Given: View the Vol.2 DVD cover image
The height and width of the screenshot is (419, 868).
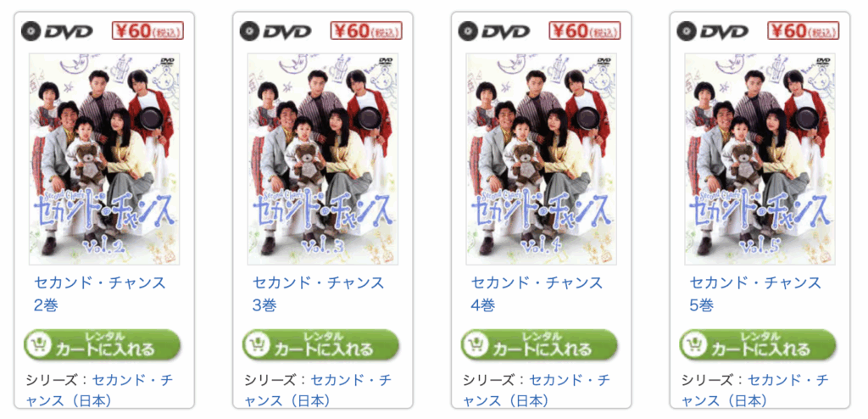Looking at the screenshot, I should coord(104,159).
